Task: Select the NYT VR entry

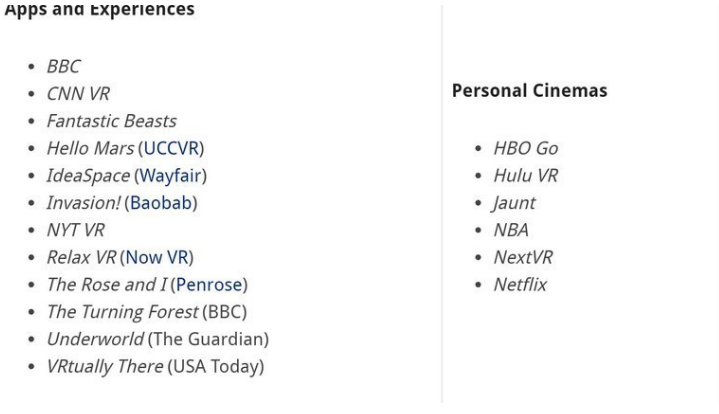Action: pyautogui.click(x=76, y=230)
